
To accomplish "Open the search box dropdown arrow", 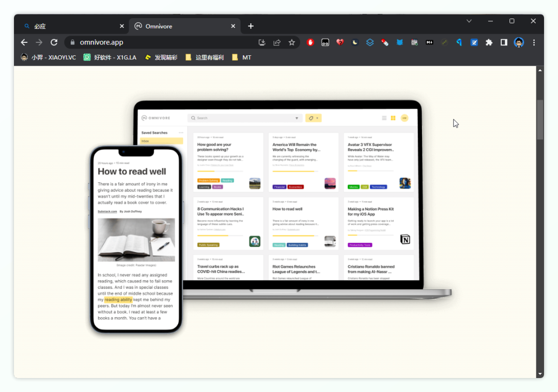I will click(x=297, y=118).
